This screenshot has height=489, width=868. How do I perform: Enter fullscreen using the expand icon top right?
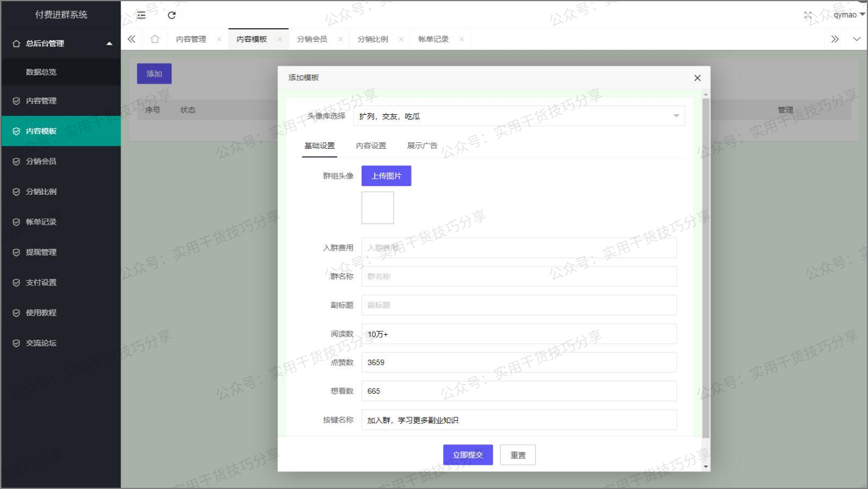(x=809, y=15)
